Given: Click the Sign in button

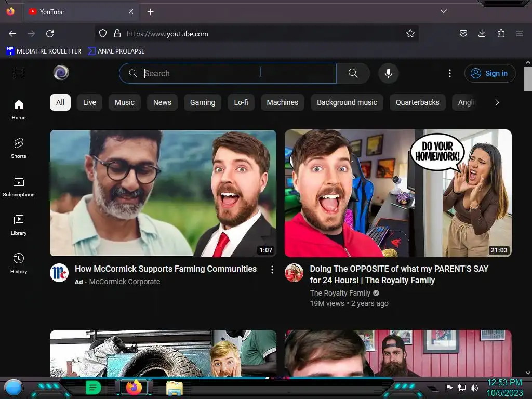Looking at the screenshot, I should pyautogui.click(x=490, y=73).
